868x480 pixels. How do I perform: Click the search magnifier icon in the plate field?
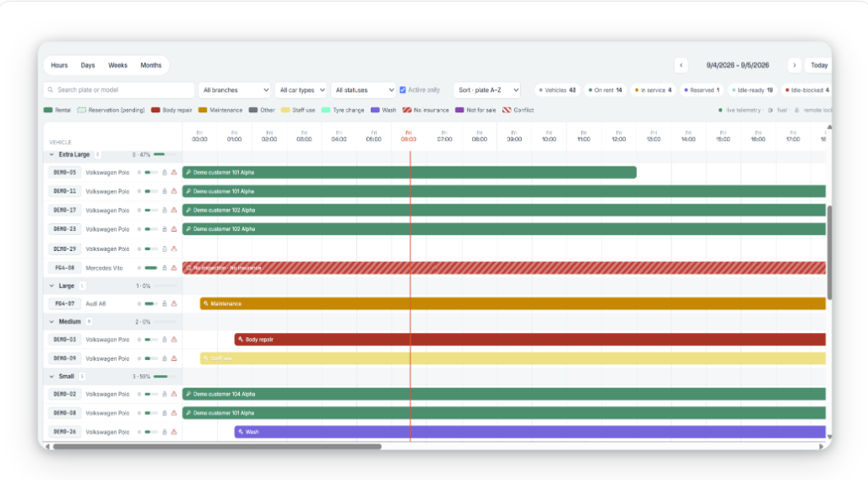coord(51,90)
